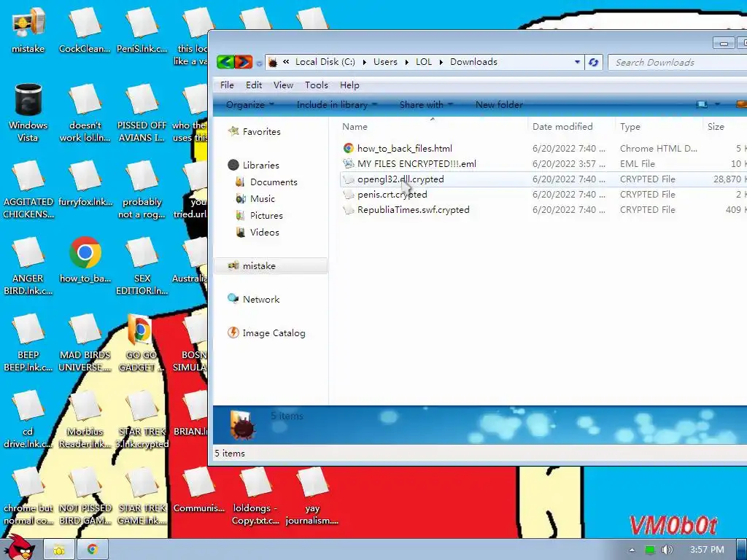Open the Help menu
The width and height of the screenshot is (747, 560).
pyautogui.click(x=349, y=85)
